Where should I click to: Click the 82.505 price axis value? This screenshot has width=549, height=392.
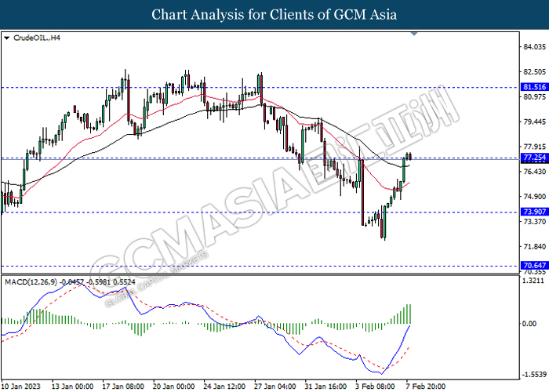click(534, 72)
